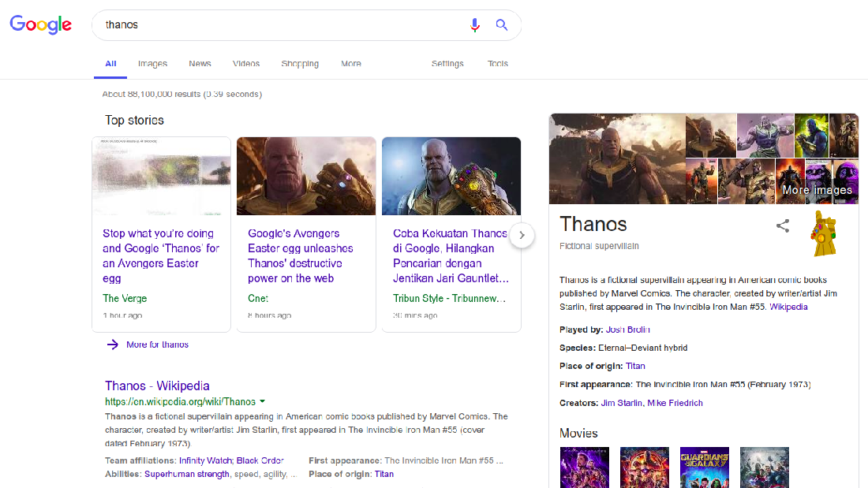Click the Movies section heading
Screen dimensions: 868x488
578,434
